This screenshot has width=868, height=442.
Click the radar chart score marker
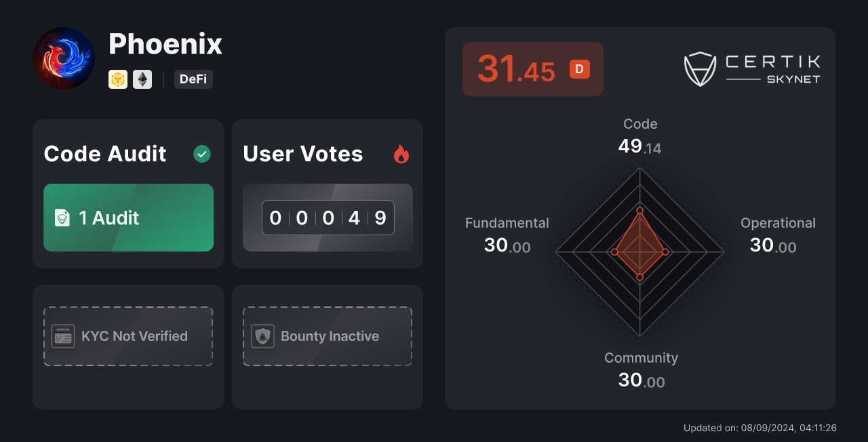point(640,210)
